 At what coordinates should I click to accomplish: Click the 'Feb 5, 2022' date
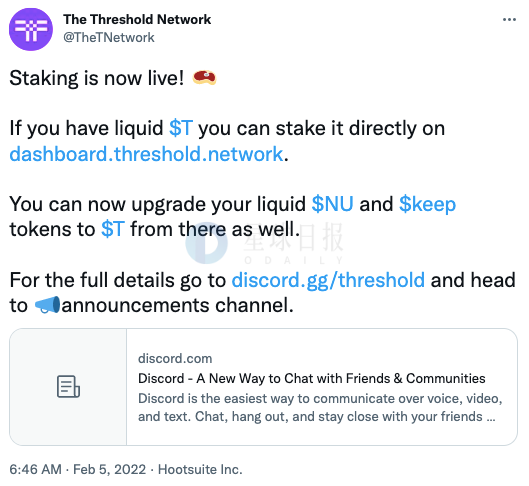[x=110, y=469]
